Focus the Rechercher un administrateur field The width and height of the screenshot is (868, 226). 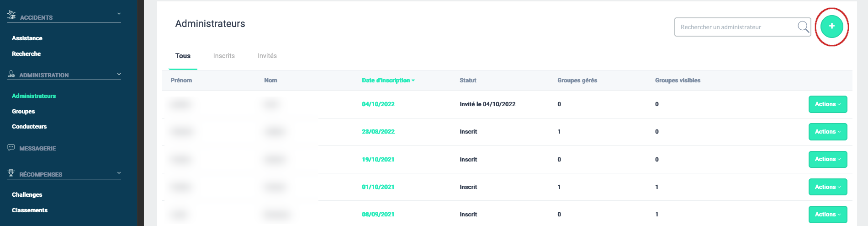click(736, 27)
